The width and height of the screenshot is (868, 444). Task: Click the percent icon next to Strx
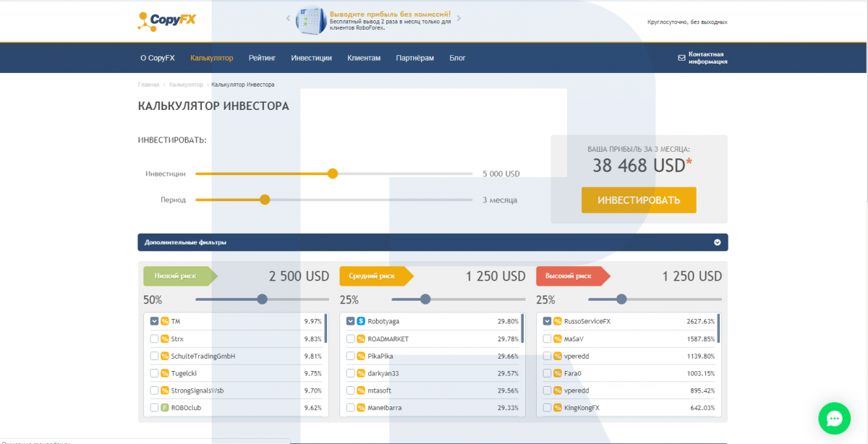pos(165,338)
